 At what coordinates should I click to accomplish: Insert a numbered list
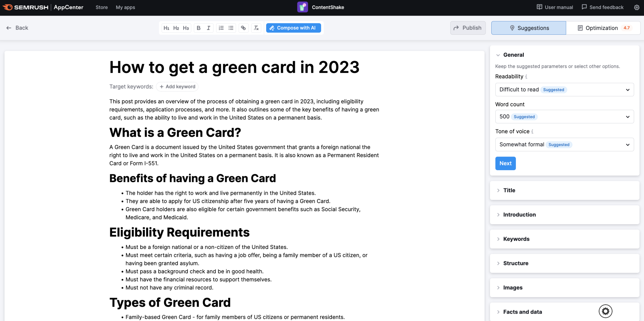pos(221,28)
